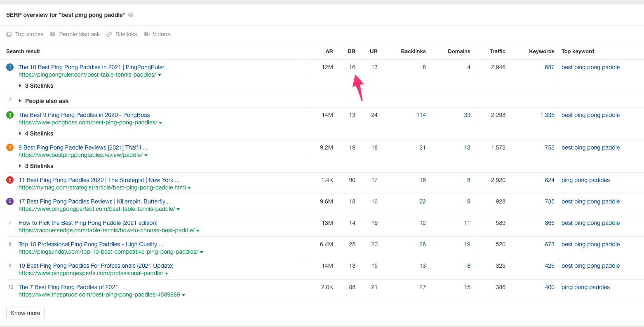Viewport: 644px width, 327px height.
Task: Open URL dropdown for pingsunday.com
Action: pos(202,252)
